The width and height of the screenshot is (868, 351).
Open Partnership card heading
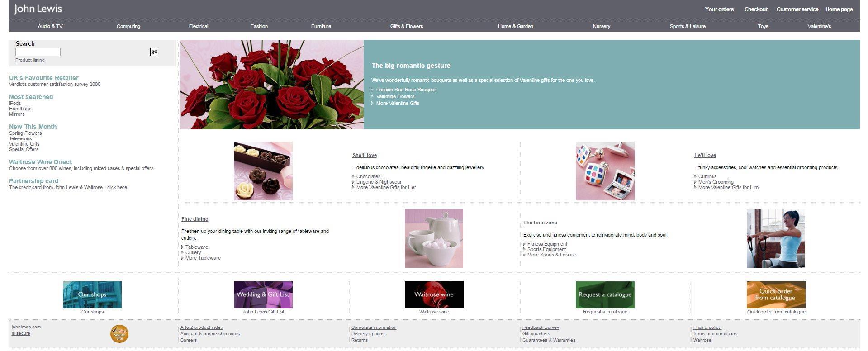(34, 181)
